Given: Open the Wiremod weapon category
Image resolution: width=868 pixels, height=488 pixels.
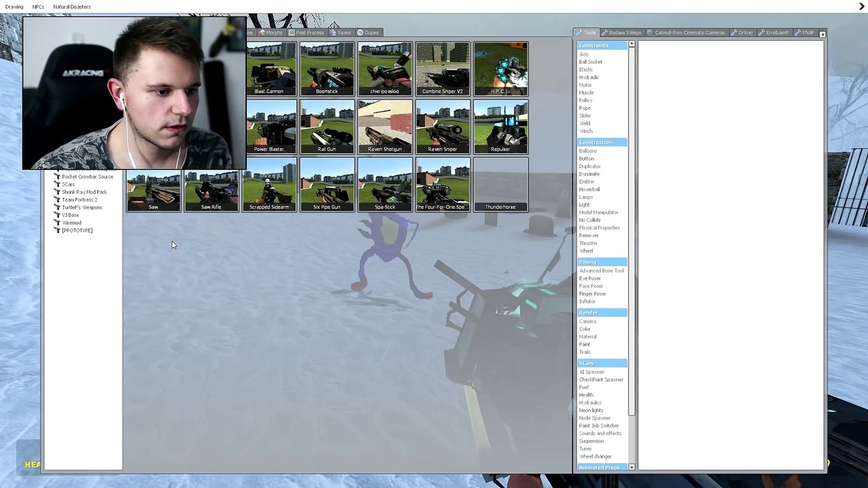Looking at the screenshot, I should point(68,223).
